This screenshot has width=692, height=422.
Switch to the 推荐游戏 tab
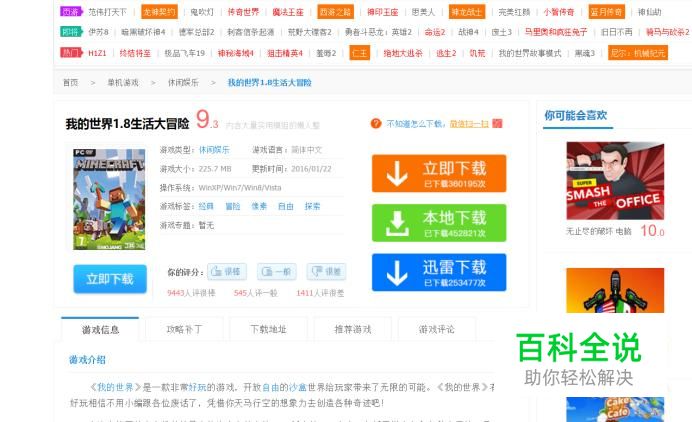tap(353, 329)
